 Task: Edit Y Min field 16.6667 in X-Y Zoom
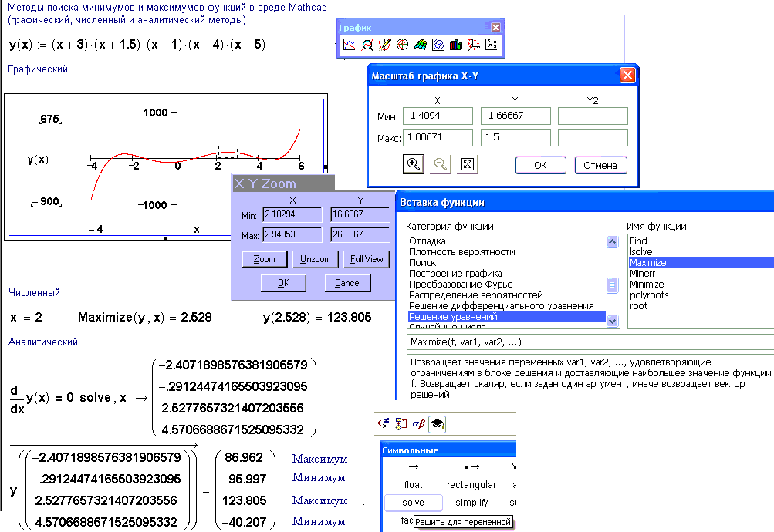click(x=360, y=214)
